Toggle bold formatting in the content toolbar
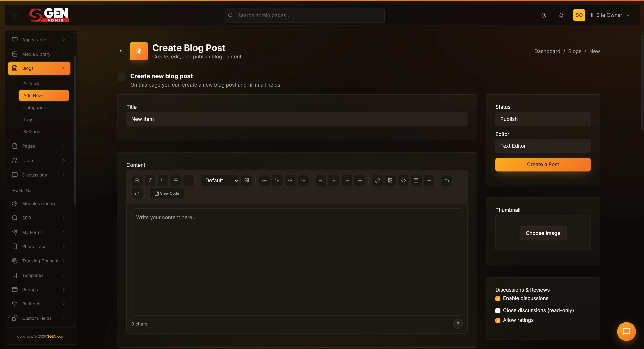 pos(137,180)
